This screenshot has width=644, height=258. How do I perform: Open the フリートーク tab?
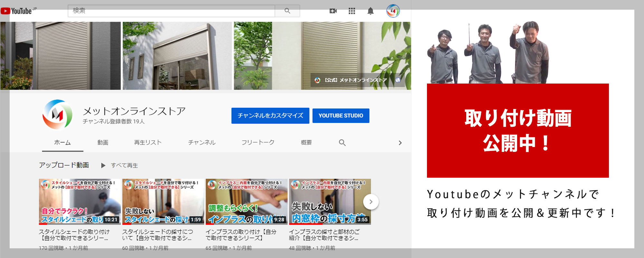tap(258, 143)
